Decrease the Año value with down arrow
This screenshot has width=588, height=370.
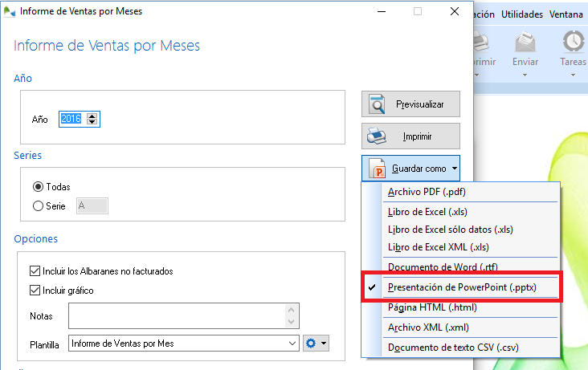(x=92, y=122)
